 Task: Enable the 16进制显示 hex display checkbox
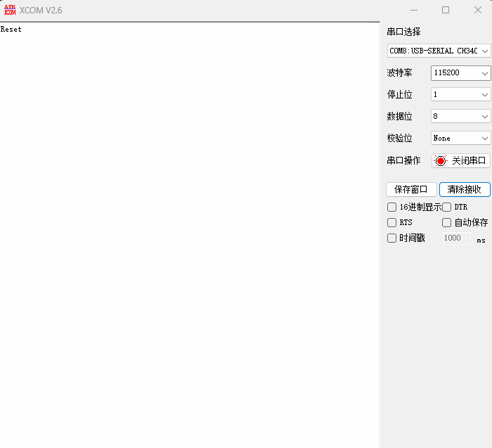click(x=391, y=207)
